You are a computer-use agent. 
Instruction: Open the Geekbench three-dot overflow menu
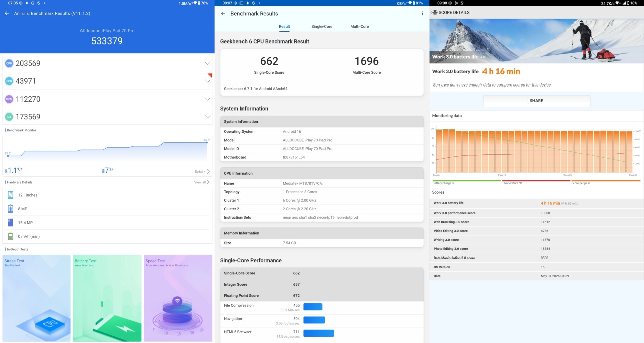coord(422,13)
